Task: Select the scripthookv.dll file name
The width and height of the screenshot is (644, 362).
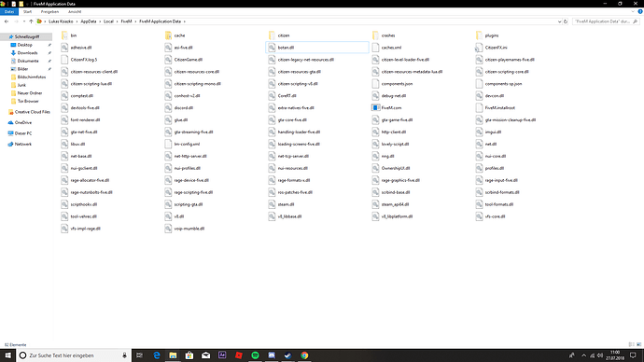Action: (84, 204)
